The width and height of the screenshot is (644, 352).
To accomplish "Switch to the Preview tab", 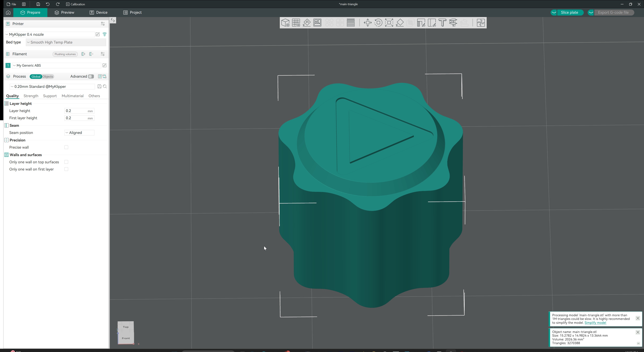I will [x=64, y=13].
